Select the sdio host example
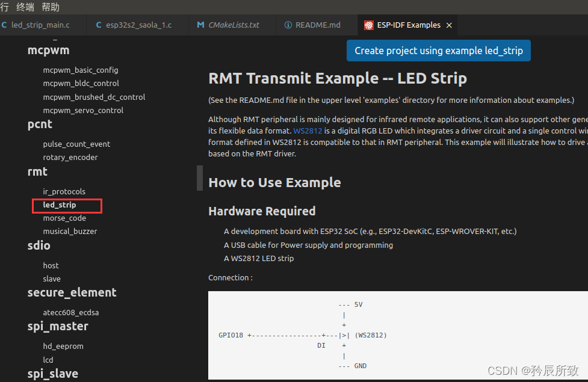The height and width of the screenshot is (382, 588). [51, 265]
